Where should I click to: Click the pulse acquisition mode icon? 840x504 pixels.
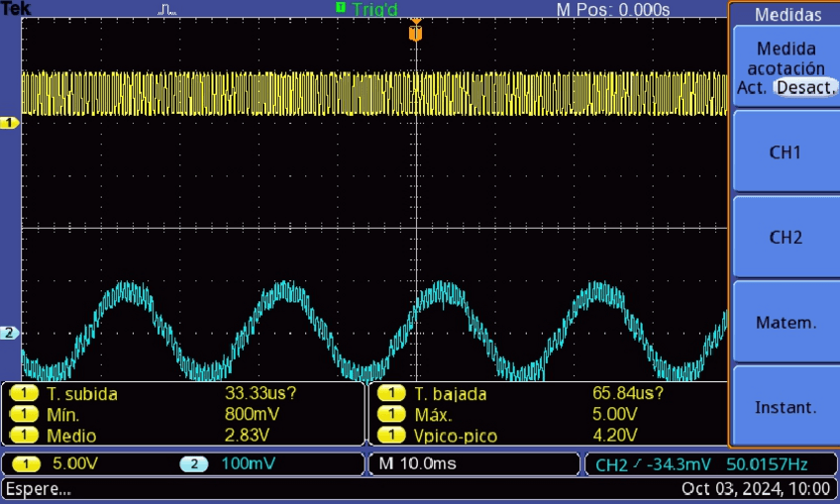[167, 10]
